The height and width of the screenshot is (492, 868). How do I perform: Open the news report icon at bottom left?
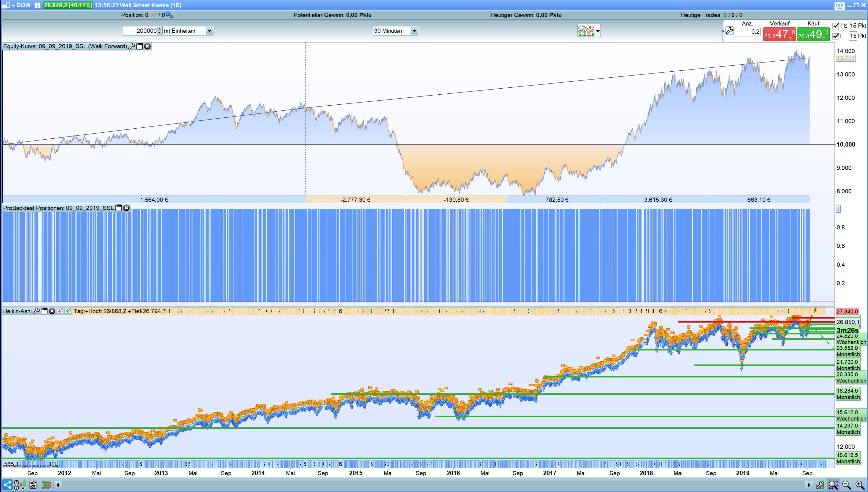click(x=33, y=485)
